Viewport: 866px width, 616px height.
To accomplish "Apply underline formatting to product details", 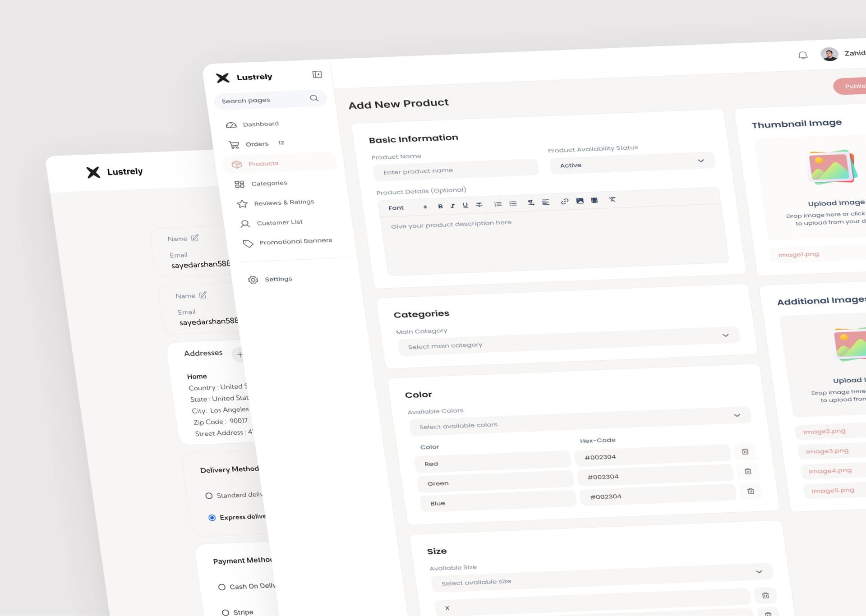I will [x=465, y=205].
